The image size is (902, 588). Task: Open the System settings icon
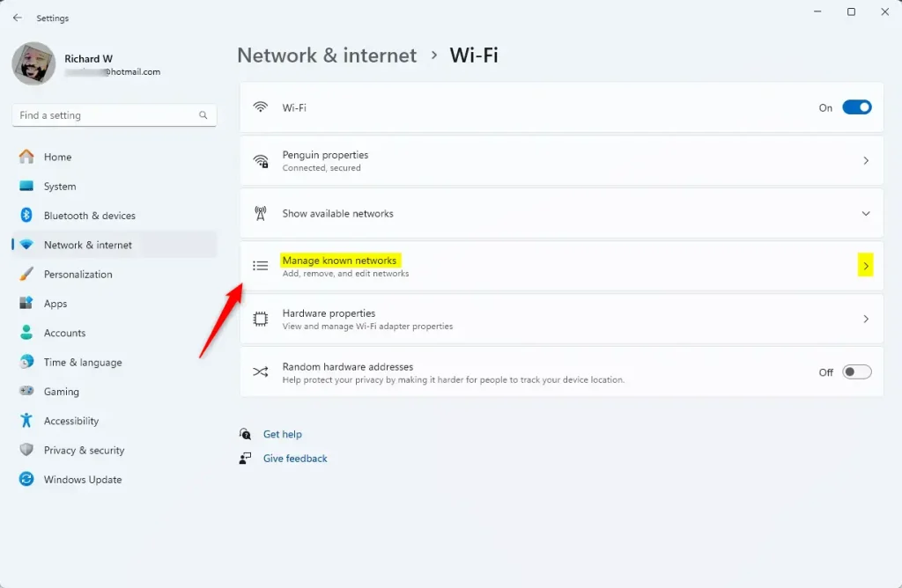27,186
